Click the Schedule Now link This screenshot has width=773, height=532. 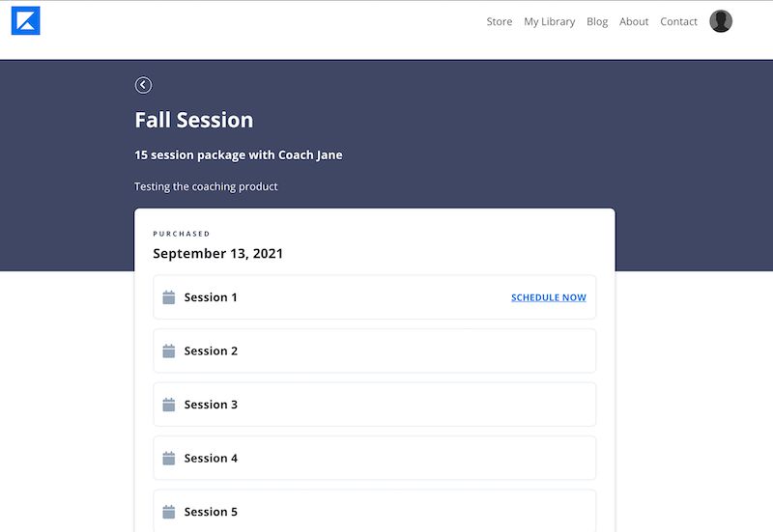tap(549, 297)
